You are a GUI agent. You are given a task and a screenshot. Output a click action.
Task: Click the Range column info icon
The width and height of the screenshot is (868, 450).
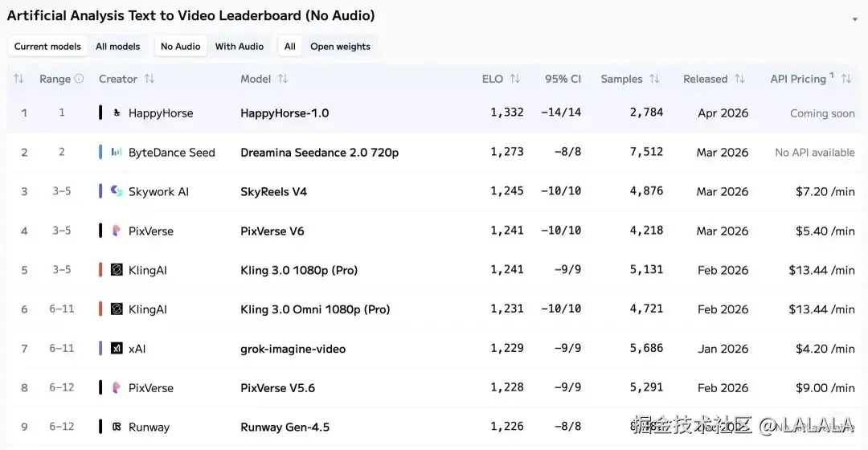point(79,79)
